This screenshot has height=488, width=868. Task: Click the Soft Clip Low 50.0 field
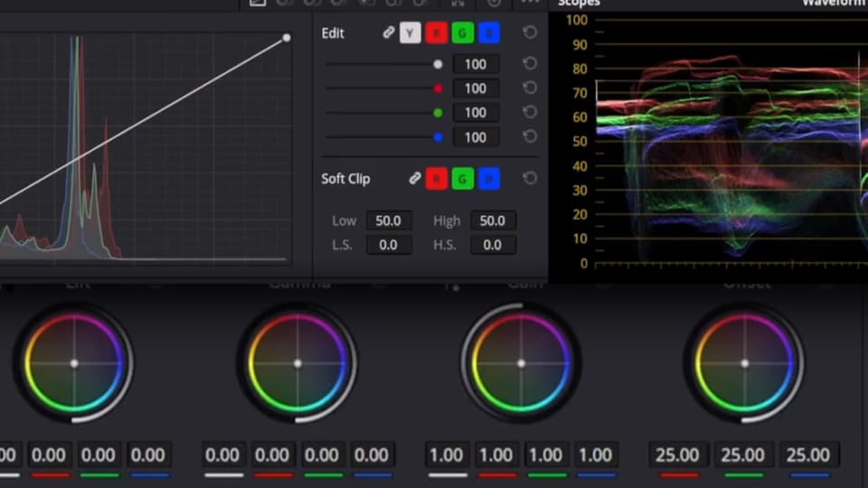pyautogui.click(x=389, y=221)
